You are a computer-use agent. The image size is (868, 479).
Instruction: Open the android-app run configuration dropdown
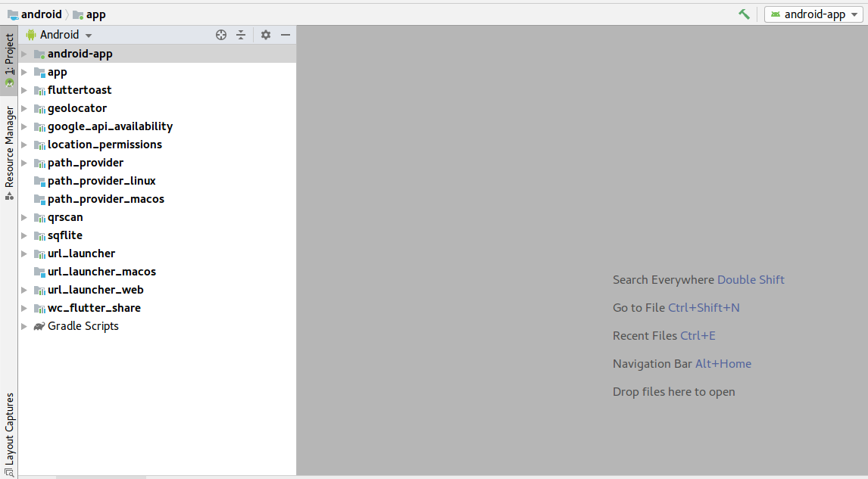click(854, 14)
